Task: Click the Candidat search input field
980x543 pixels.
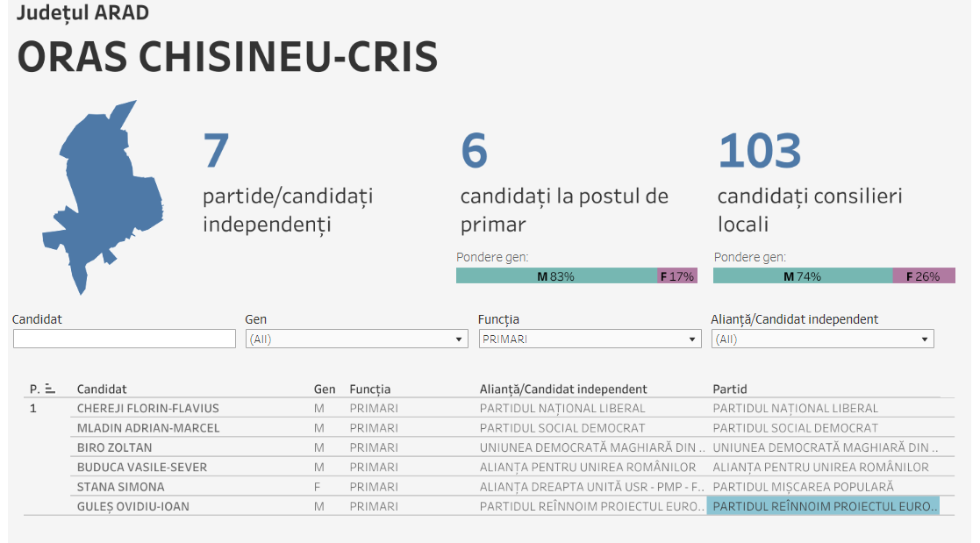Action: click(x=125, y=339)
